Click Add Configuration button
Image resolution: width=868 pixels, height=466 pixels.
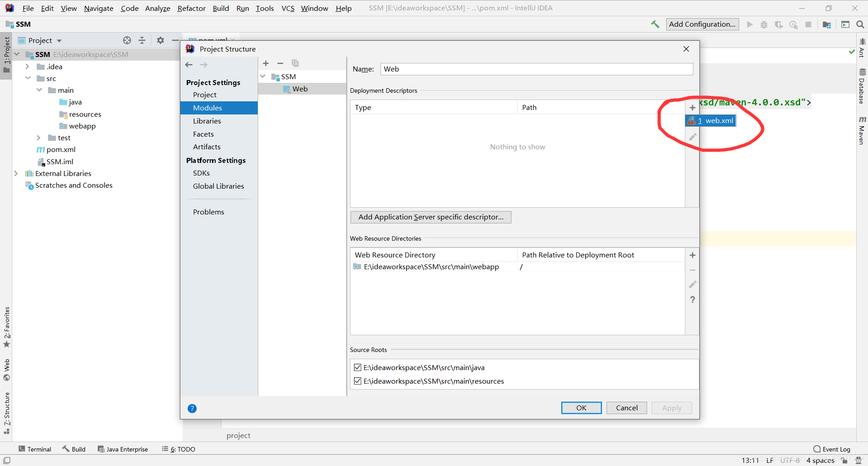(x=702, y=24)
